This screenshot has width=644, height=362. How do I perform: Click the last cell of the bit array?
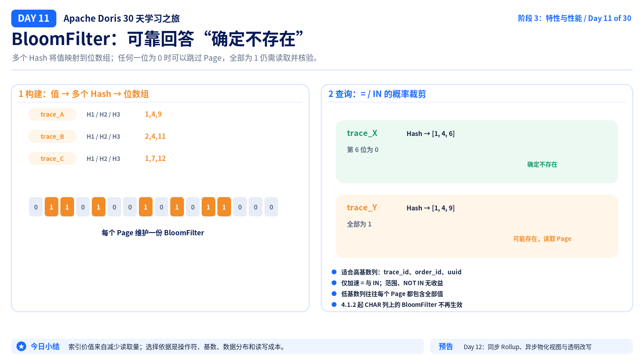(271, 207)
